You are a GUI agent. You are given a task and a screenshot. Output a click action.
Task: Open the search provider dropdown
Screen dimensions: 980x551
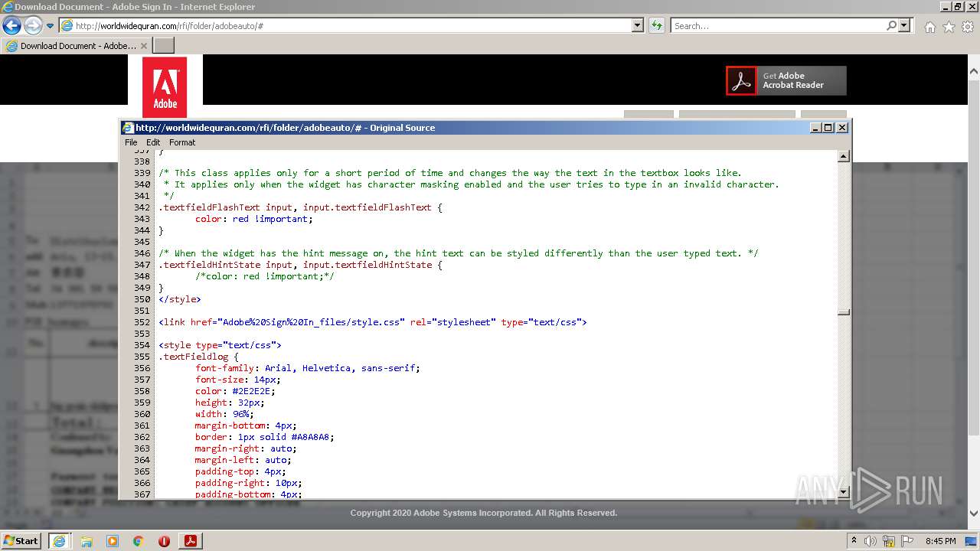(904, 26)
